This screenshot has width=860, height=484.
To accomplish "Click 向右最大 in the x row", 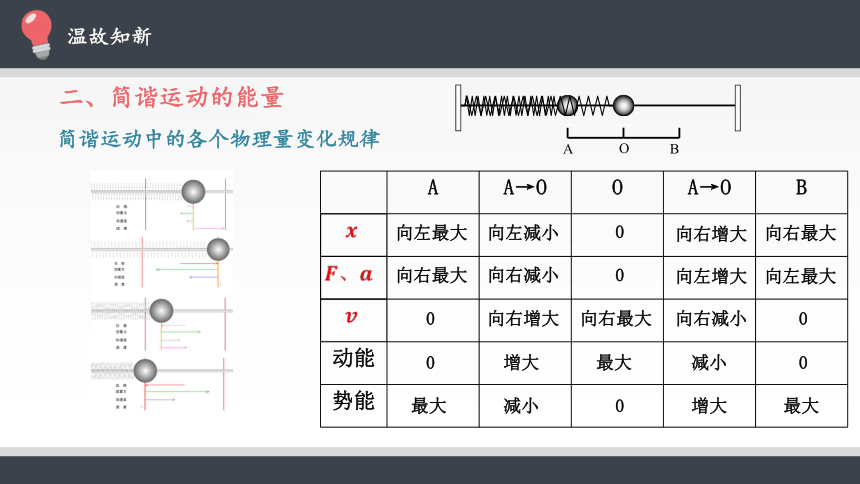I will [801, 233].
